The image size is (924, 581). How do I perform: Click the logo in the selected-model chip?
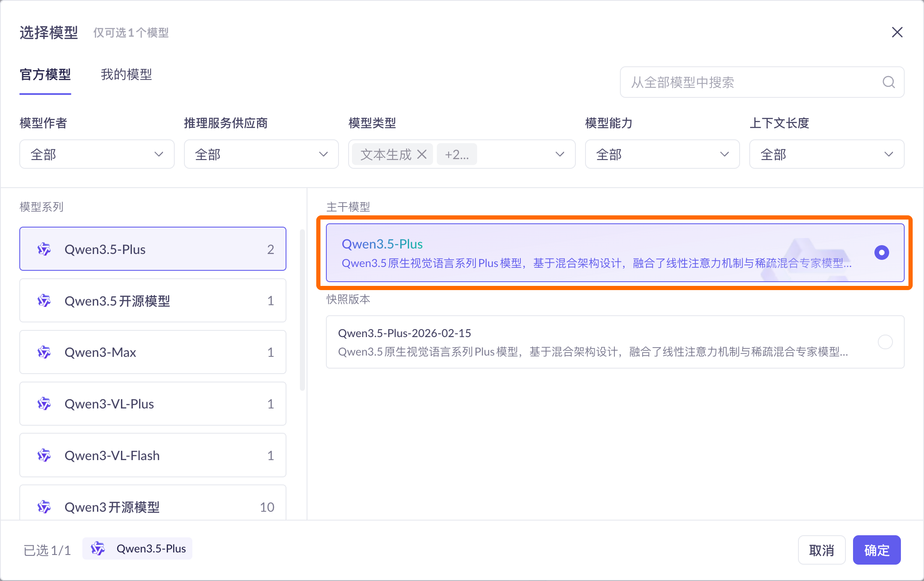pos(98,548)
